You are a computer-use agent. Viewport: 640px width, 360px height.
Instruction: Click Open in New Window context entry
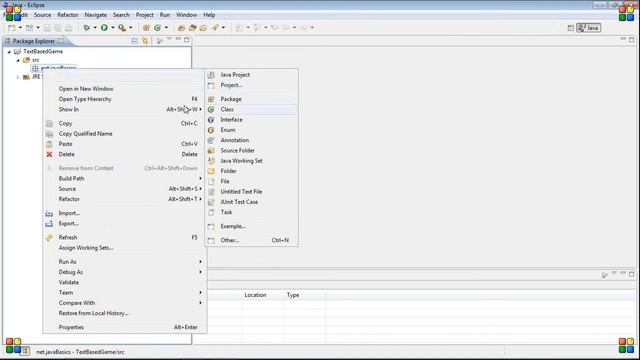point(124,89)
